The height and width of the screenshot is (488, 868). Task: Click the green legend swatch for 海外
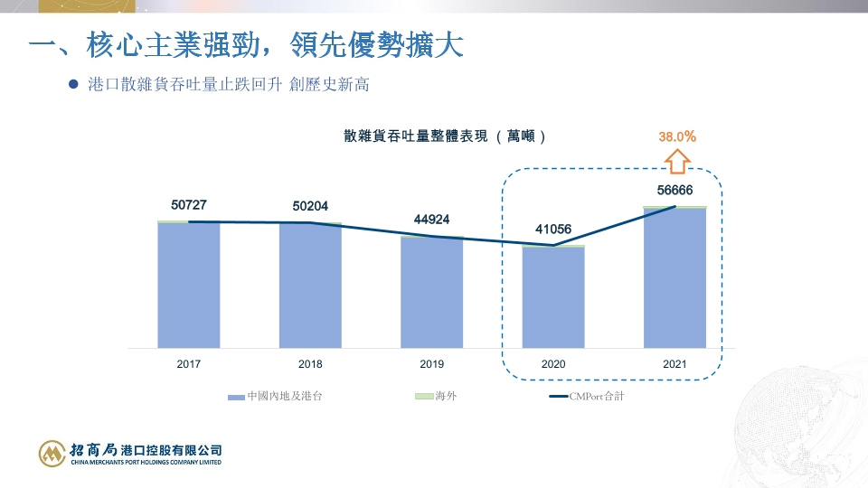point(424,396)
